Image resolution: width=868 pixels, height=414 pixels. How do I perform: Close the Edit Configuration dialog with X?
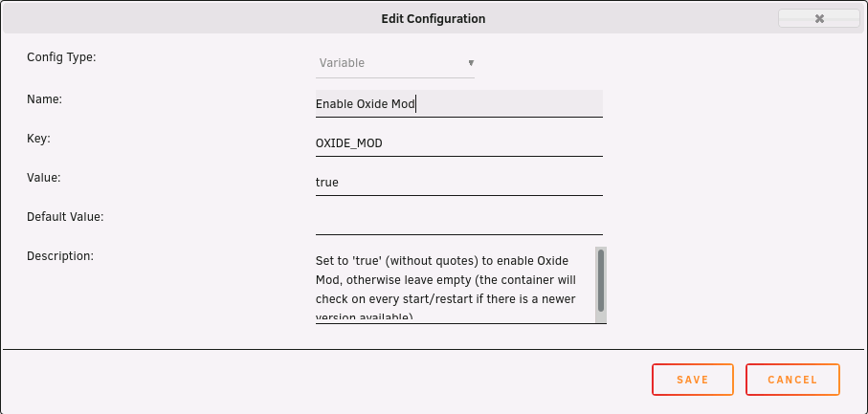pyautogui.click(x=820, y=19)
